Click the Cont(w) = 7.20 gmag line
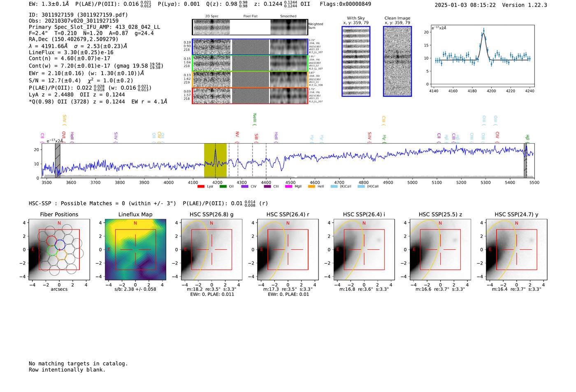Viewport: 576px width, 392px height. 95,65
